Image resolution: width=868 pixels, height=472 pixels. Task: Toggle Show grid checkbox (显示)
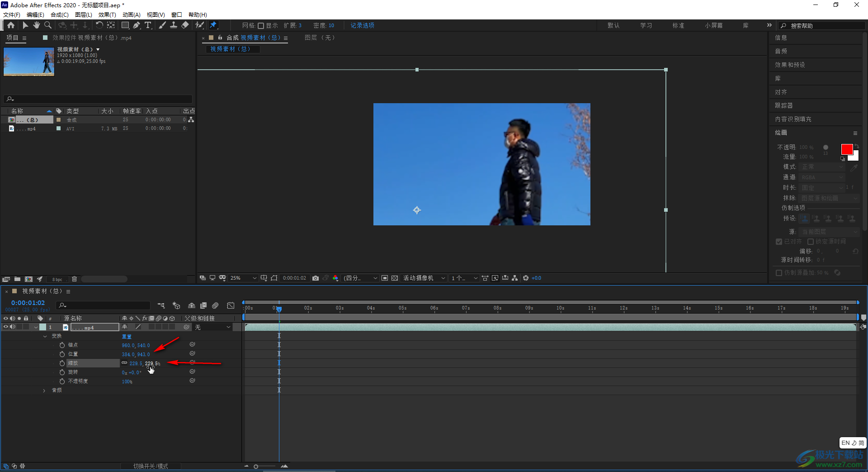pos(261,26)
